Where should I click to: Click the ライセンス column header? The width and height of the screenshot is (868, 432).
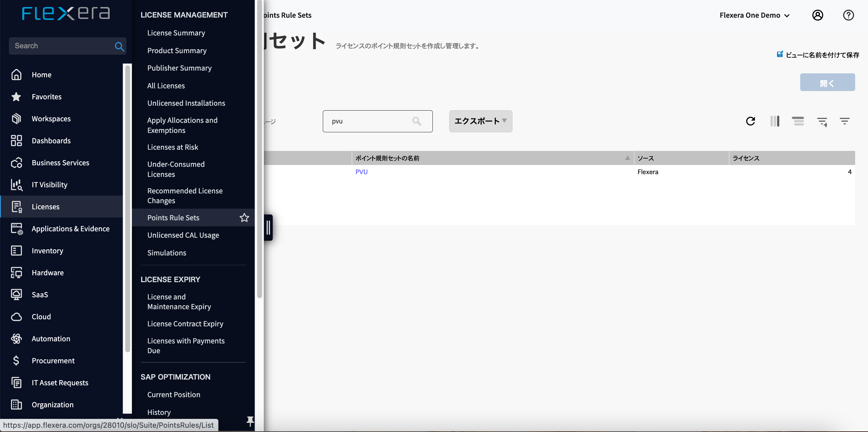click(792, 158)
